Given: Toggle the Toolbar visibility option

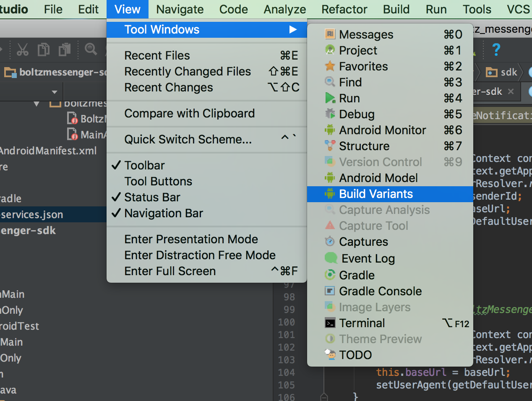Looking at the screenshot, I should 207,165.
